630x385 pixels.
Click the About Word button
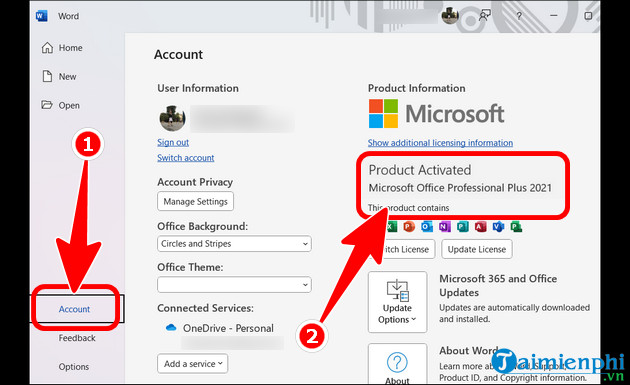(x=397, y=364)
